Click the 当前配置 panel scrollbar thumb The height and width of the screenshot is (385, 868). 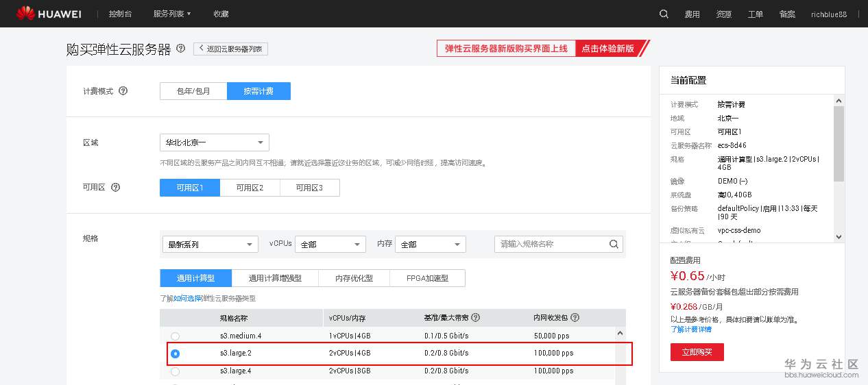pyautogui.click(x=839, y=144)
